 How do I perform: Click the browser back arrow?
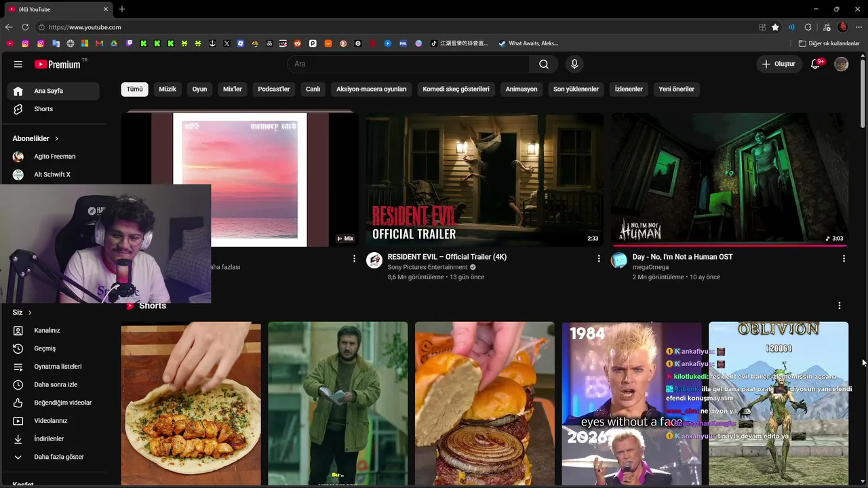[9, 27]
